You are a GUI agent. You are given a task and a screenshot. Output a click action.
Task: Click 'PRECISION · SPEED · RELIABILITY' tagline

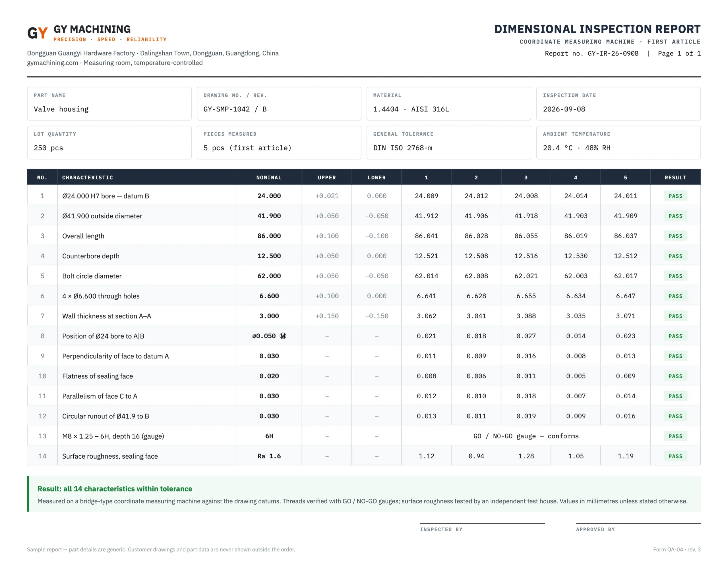coord(110,39)
